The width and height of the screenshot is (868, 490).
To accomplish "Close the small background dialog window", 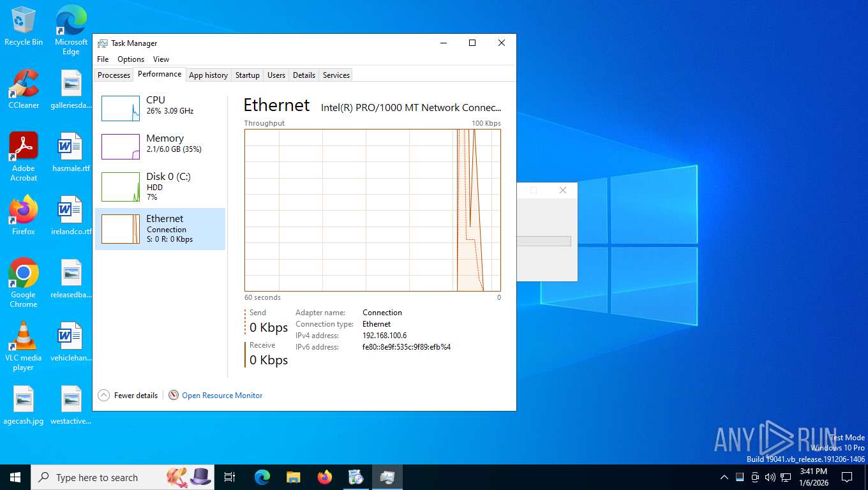I will 562,190.
